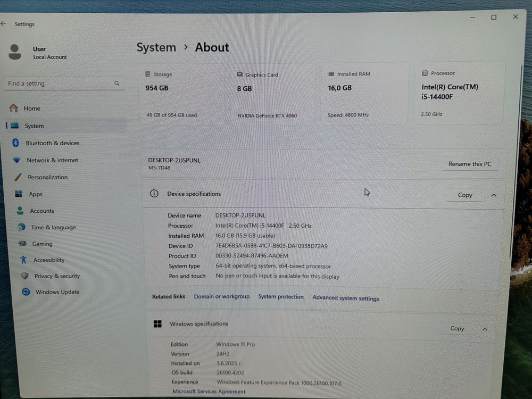
Task: Open the Microsoft Services Agreement link
Action: 209,391
